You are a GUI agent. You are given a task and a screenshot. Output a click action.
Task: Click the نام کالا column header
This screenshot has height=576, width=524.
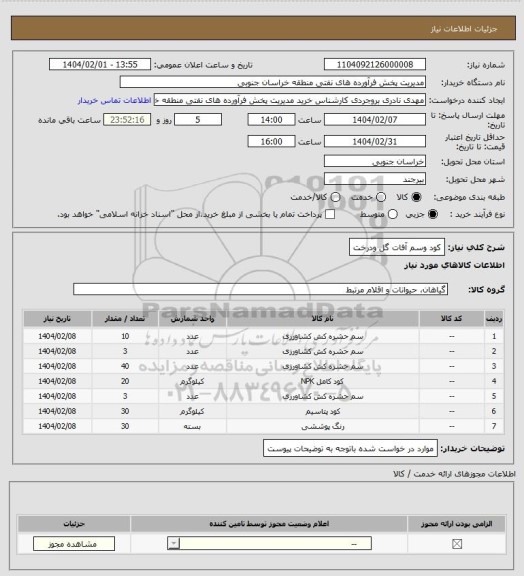click(323, 319)
